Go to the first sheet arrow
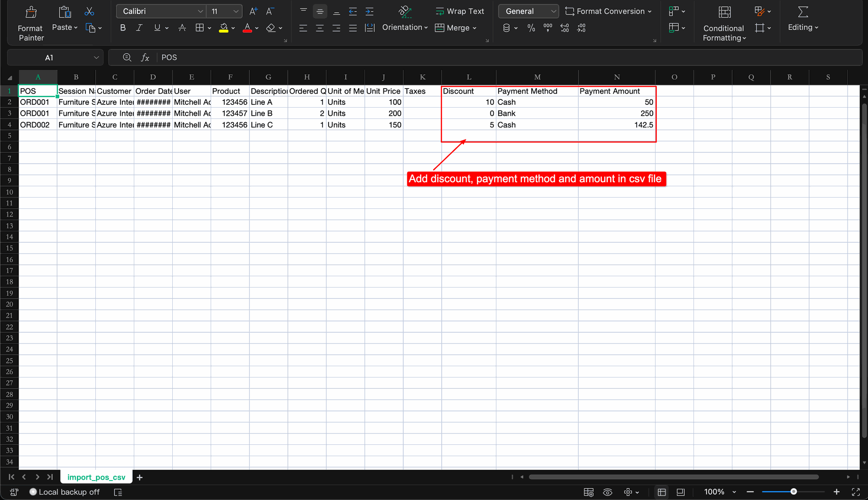 pyautogui.click(x=11, y=477)
